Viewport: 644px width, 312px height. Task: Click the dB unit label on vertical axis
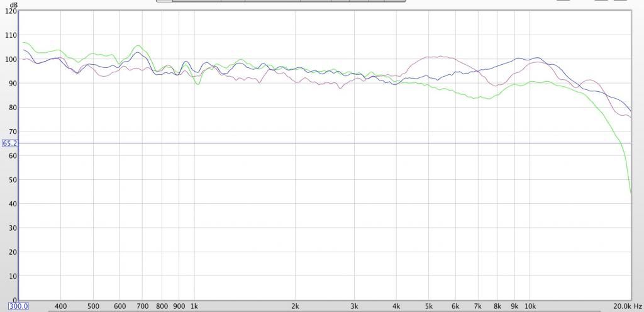13,4
